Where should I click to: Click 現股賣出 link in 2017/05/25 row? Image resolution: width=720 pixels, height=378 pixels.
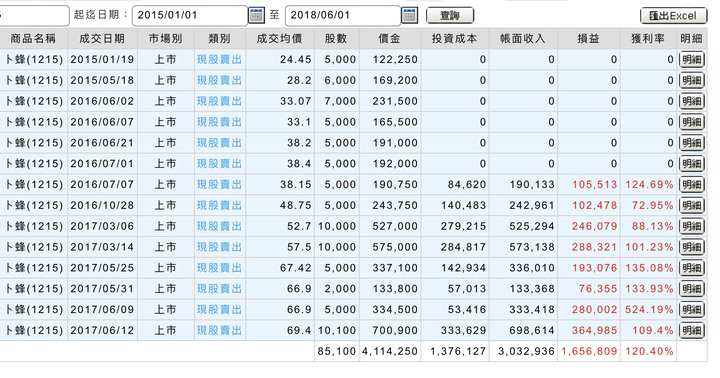[219, 268]
